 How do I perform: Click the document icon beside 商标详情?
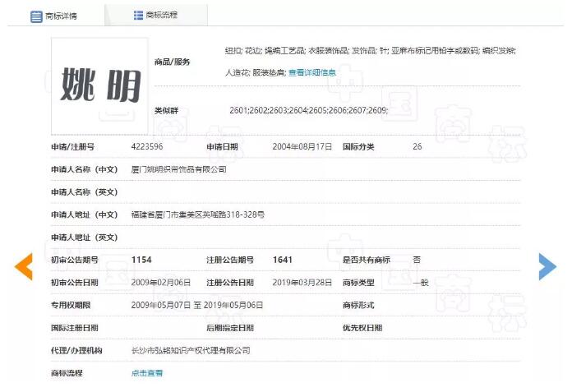coord(36,16)
